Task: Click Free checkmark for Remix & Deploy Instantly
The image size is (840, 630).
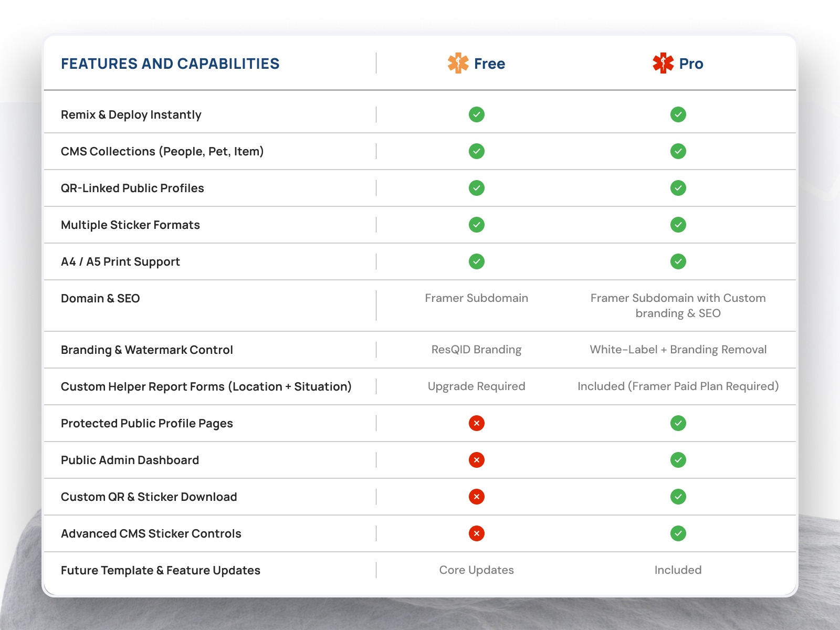Action: point(476,114)
